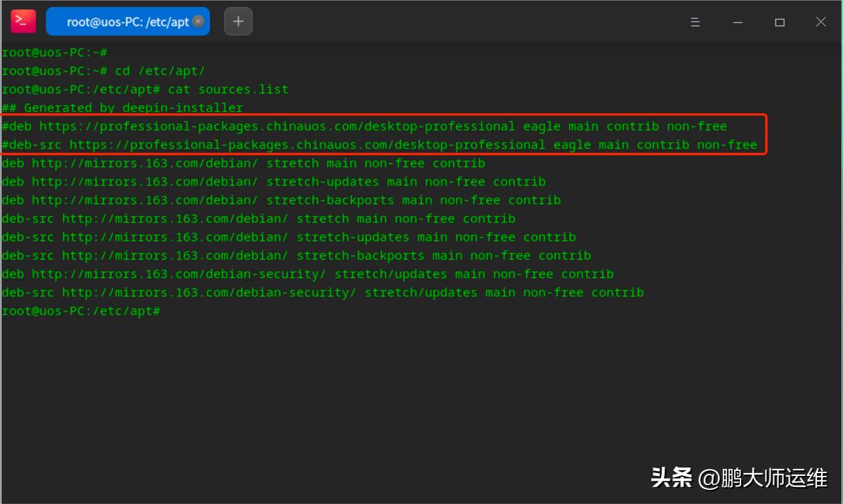Click 'deb-src ... debian-security/ stretch/updates' line
Image resolution: width=843 pixels, height=504 pixels.
coord(322,292)
